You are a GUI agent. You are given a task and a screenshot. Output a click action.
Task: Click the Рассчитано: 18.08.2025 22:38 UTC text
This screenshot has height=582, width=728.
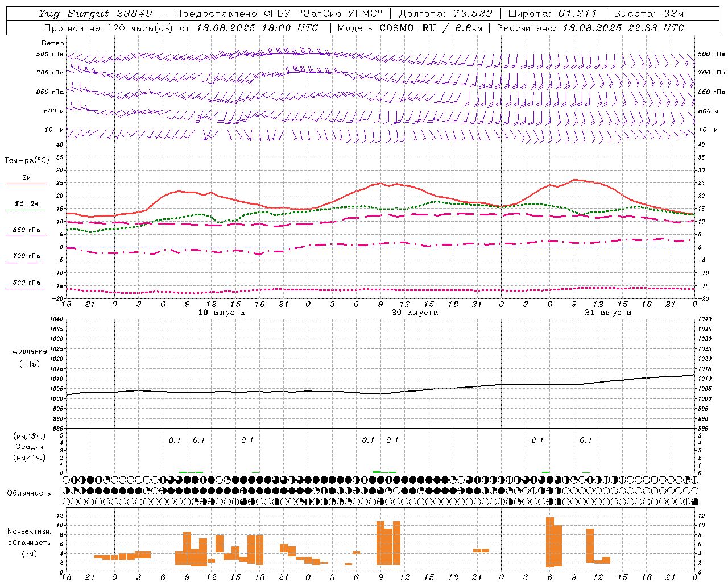(x=590, y=27)
